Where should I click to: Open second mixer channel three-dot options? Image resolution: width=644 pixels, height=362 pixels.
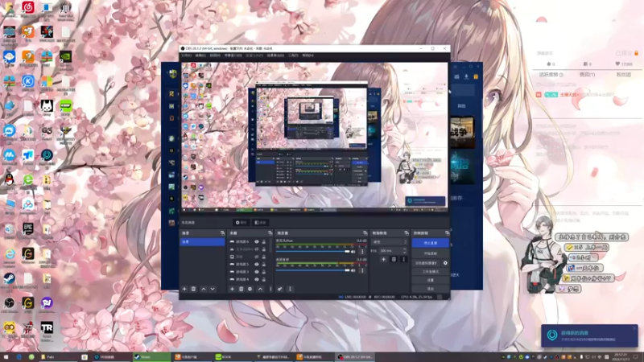pyautogui.click(x=362, y=270)
